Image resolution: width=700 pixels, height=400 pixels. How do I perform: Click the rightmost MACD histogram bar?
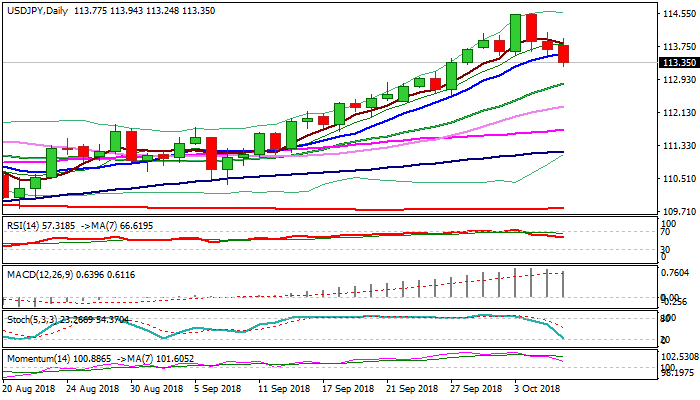pos(564,283)
